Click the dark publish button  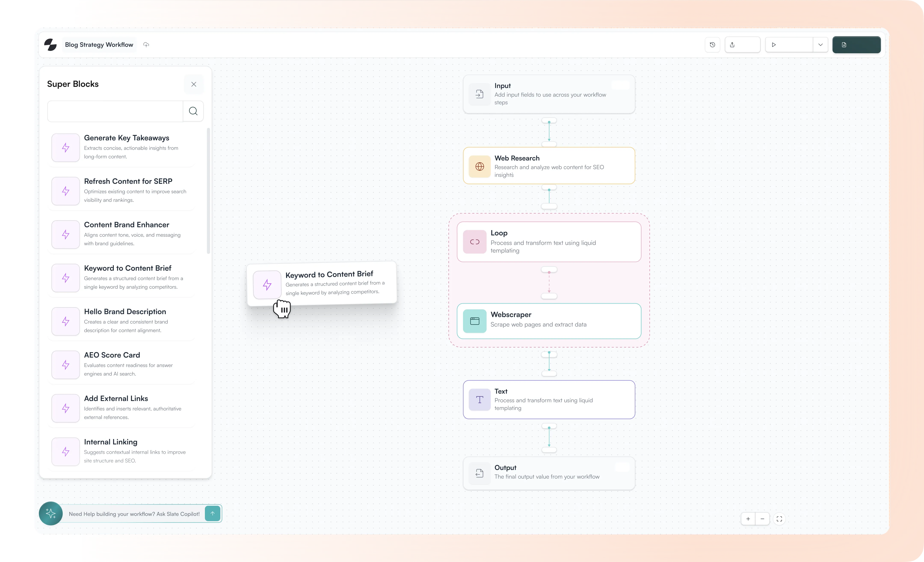pos(856,45)
